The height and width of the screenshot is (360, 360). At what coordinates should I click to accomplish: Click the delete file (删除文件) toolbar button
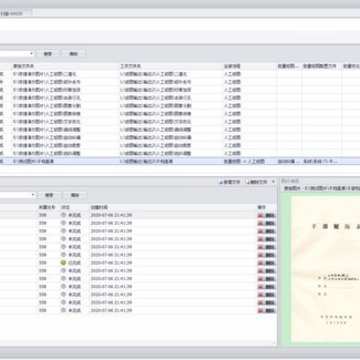[x=256, y=182]
